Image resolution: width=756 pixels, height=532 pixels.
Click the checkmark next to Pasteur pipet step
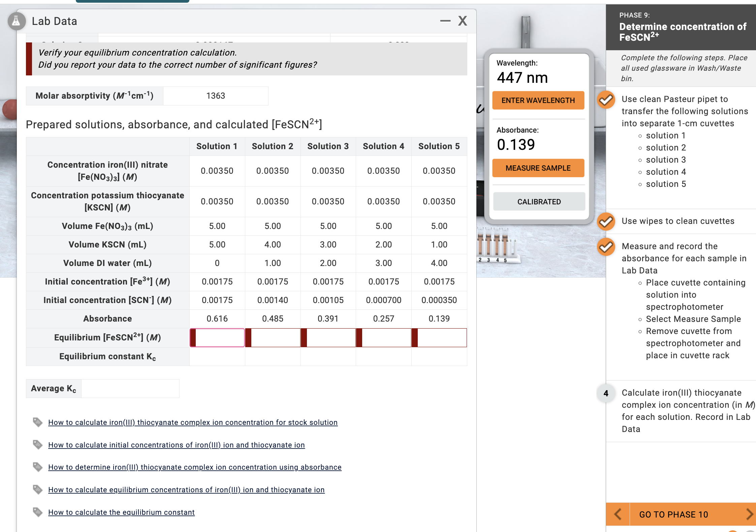[x=606, y=100]
